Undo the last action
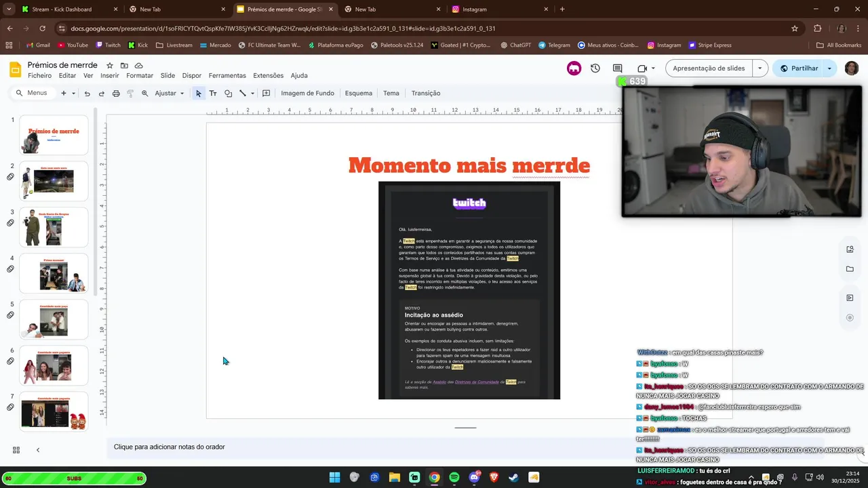 [x=87, y=94]
